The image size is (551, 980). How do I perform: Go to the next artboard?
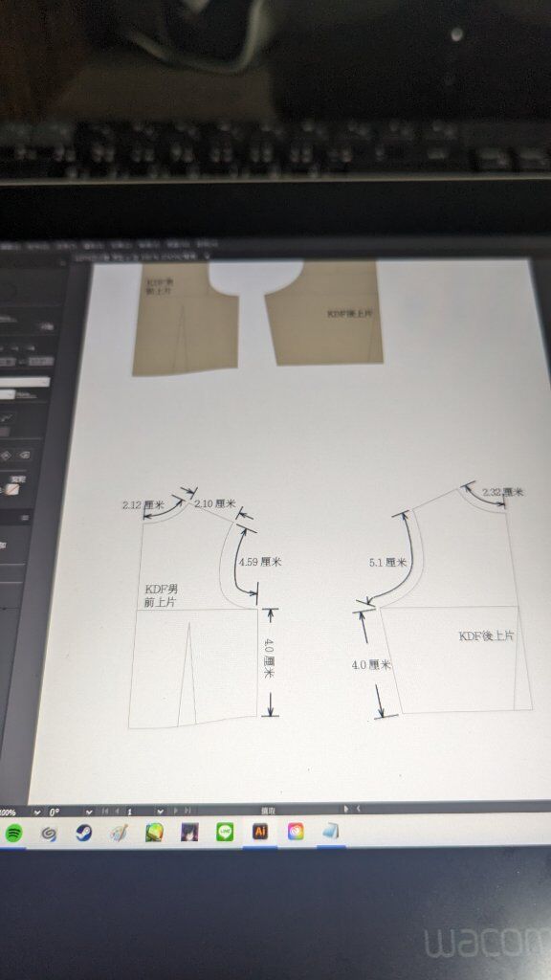point(176,812)
